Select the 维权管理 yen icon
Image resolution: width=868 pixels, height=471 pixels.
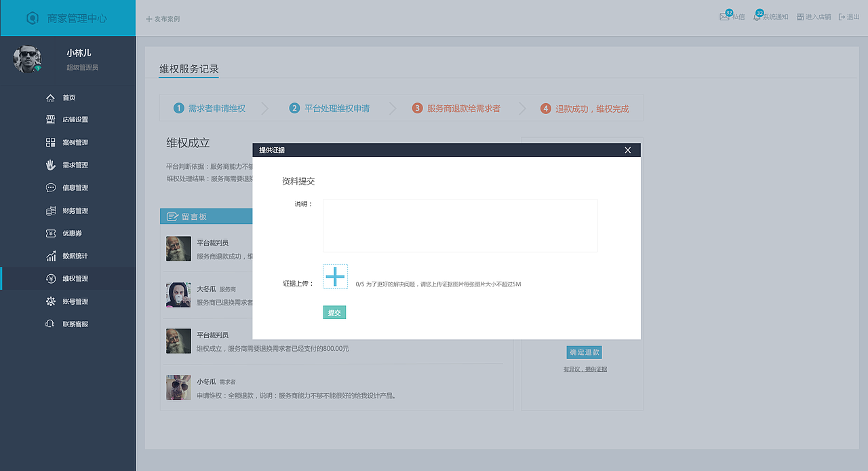50,278
